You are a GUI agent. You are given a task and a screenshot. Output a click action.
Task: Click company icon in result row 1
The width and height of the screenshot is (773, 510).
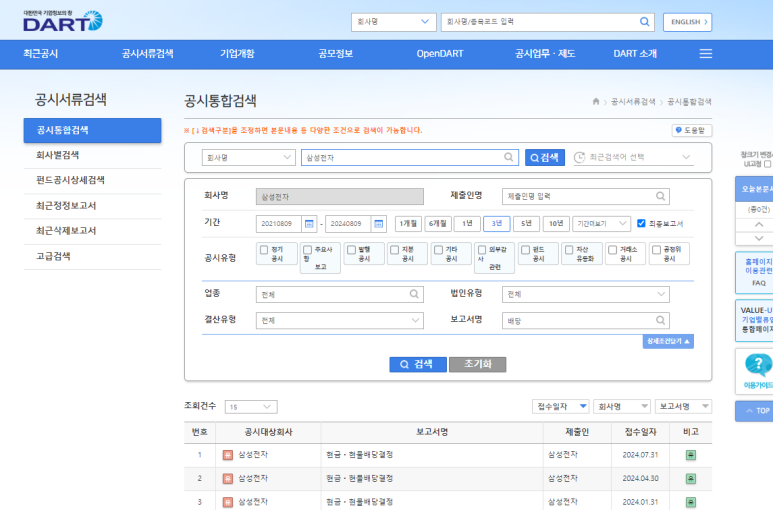(x=227, y=455)
